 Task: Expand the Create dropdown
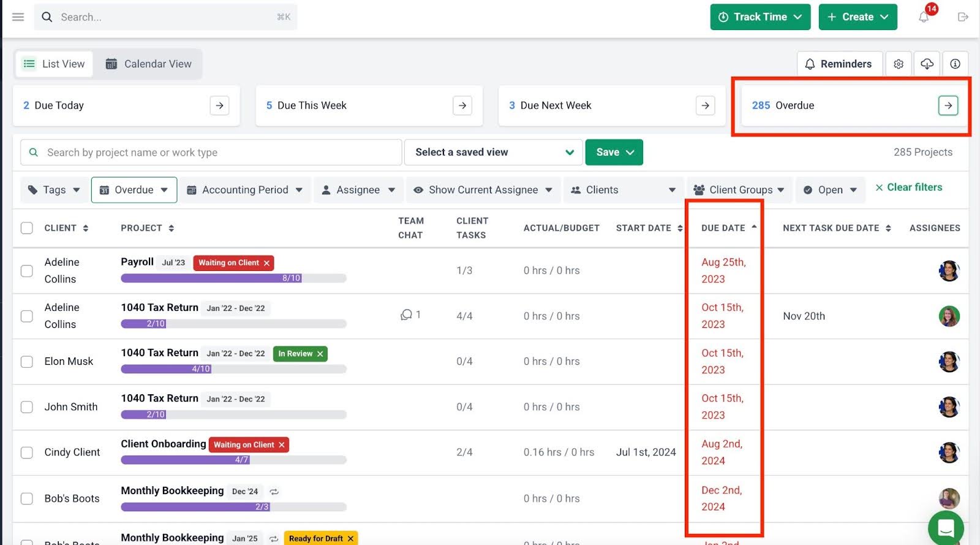(x=858, y=17)
